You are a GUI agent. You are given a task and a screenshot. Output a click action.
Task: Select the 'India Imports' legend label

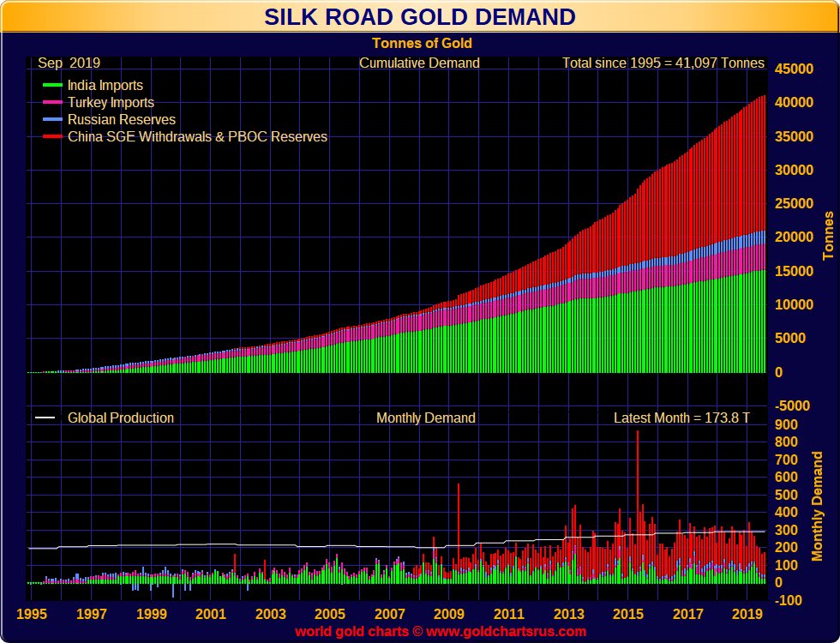tap(105, 86)
